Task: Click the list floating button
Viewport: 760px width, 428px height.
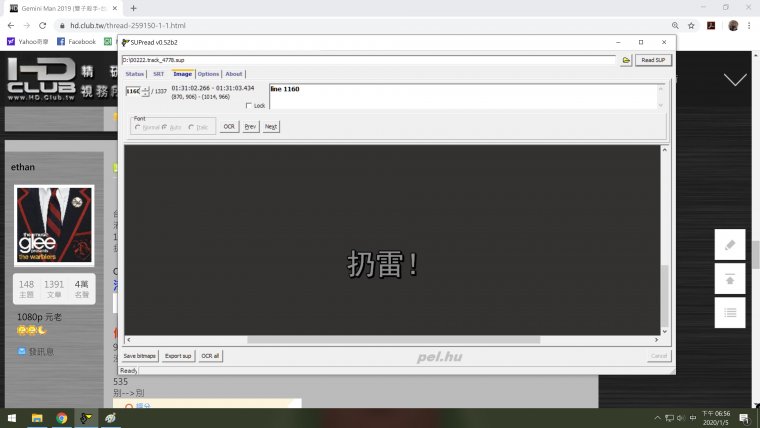Action: [x=730, y=313]
